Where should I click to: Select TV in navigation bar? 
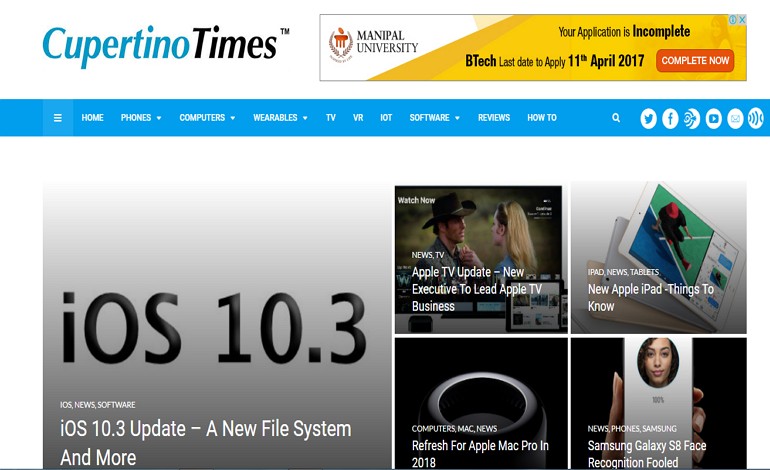[330, 118]
